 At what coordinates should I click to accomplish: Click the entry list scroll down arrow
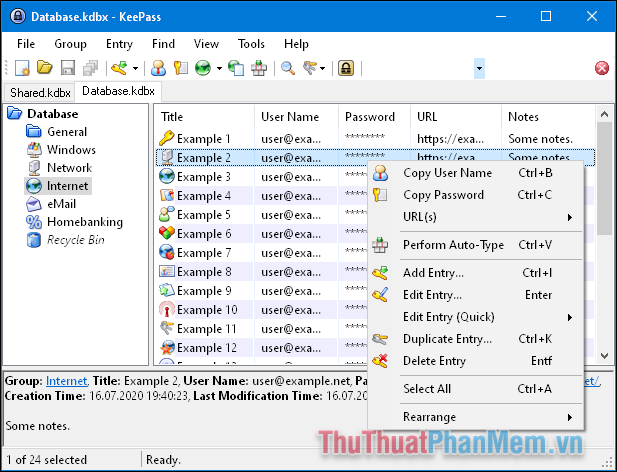604,356
